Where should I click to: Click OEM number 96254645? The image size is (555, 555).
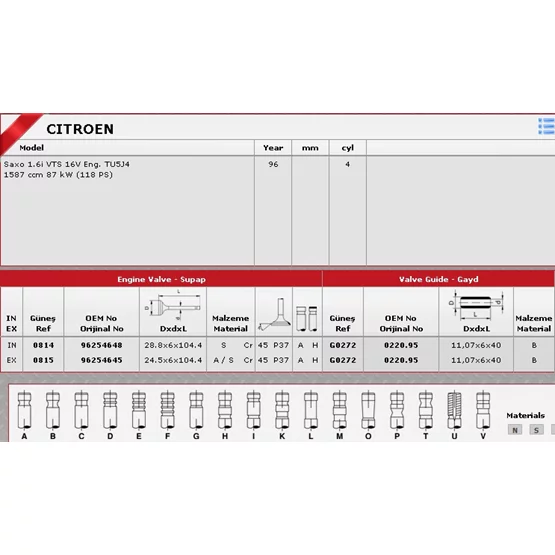pos(102,360)
